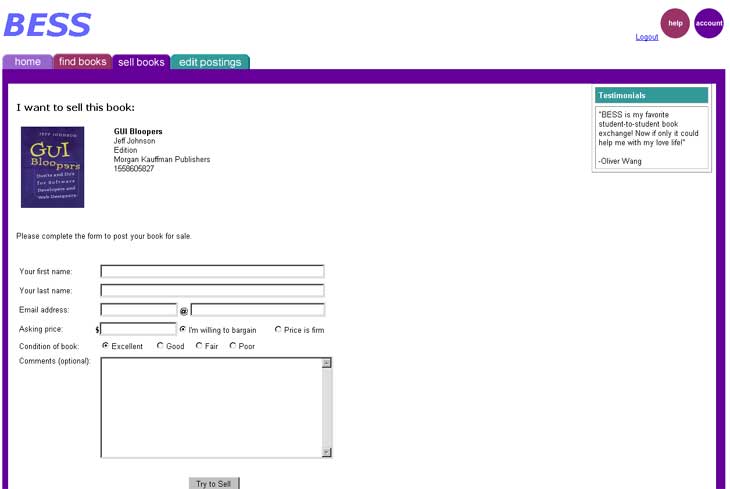Click the author name Jeff Johnson
Screen dimensions: 730x489
[135, 141]
